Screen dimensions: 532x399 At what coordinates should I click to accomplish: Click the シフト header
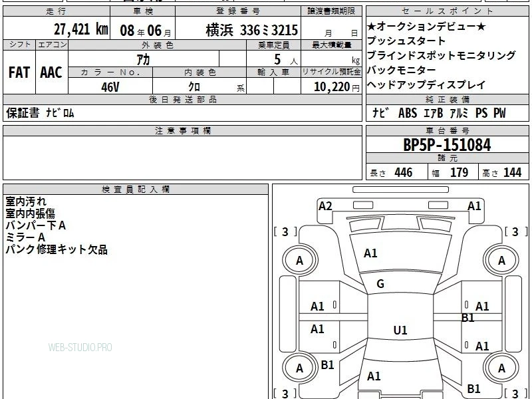pyautogui.click(x=19, y=45)
